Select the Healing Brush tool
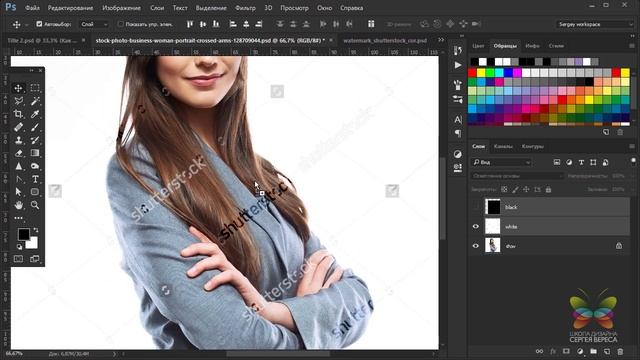This screenshot has height=360, width=640. coord(18,127)
